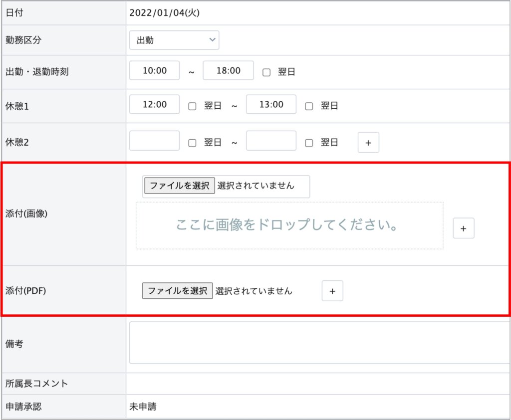Select the 休憩1 start time field 12:00

click(154, 105)
